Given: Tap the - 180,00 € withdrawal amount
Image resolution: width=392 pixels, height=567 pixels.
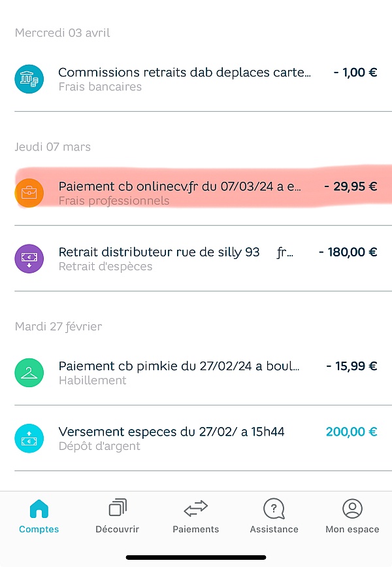Looking at the screenshot, I should (x=348, y=252).
